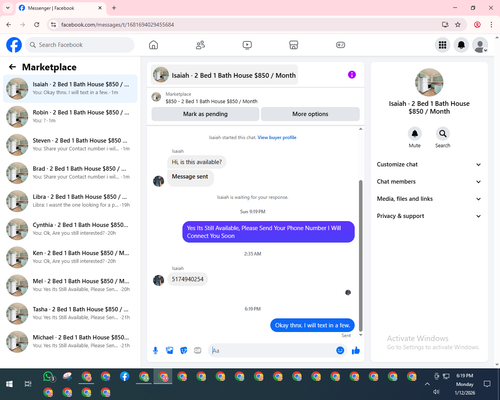The height and width of the screenshot is (400, 500).
Task: Choose a GIF icon
Action: 198,350
